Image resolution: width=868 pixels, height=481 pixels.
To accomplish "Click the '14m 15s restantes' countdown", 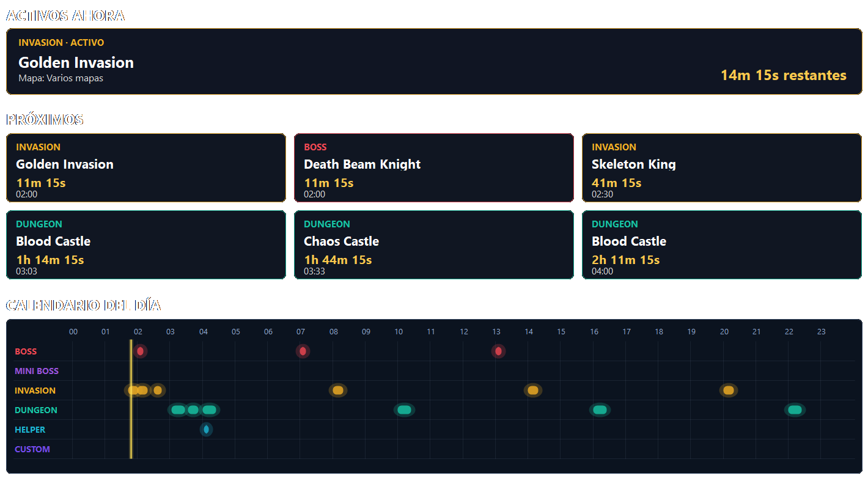I will (783, 75).
